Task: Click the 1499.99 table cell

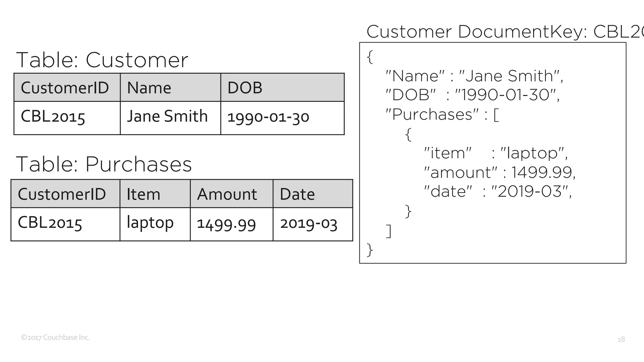Action: (231, 224)
